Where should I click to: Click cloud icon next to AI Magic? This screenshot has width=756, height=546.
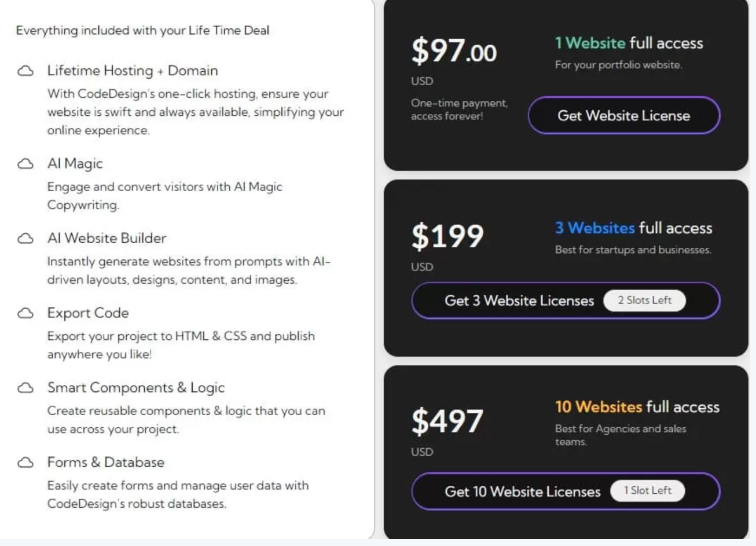click(x=25, y=164)
